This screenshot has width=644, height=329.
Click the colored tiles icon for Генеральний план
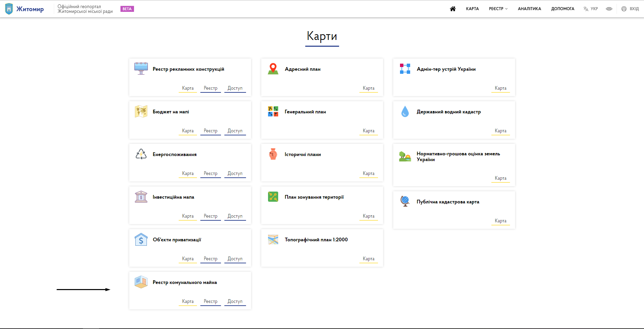click(x=273, y=111)
